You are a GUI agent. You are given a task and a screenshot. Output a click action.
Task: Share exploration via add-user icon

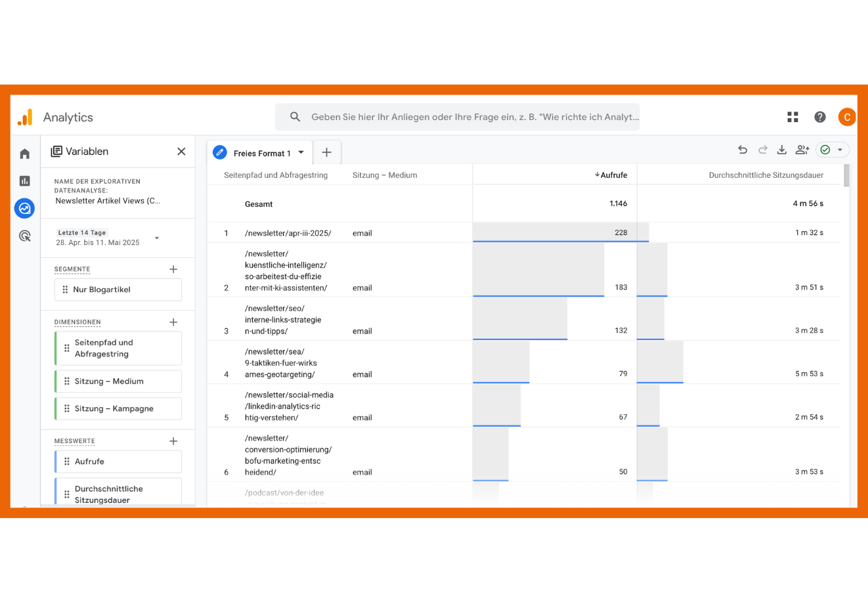(802, 150)
